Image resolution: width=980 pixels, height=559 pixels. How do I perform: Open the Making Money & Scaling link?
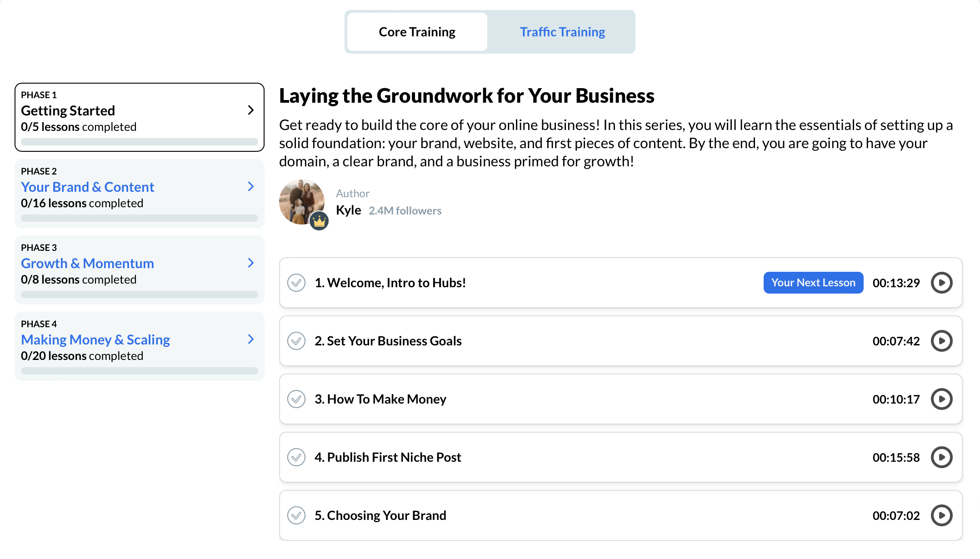tap(95, 339)
